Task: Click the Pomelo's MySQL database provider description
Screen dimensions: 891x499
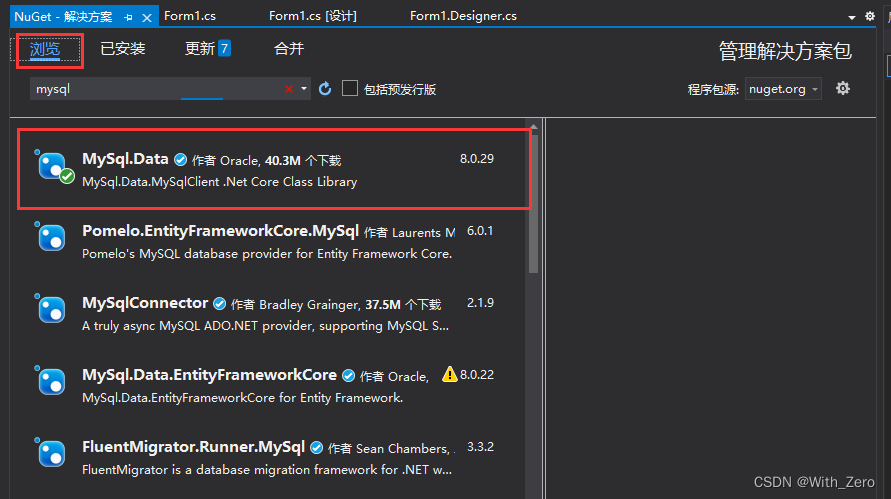Action: tap(267, 254)
